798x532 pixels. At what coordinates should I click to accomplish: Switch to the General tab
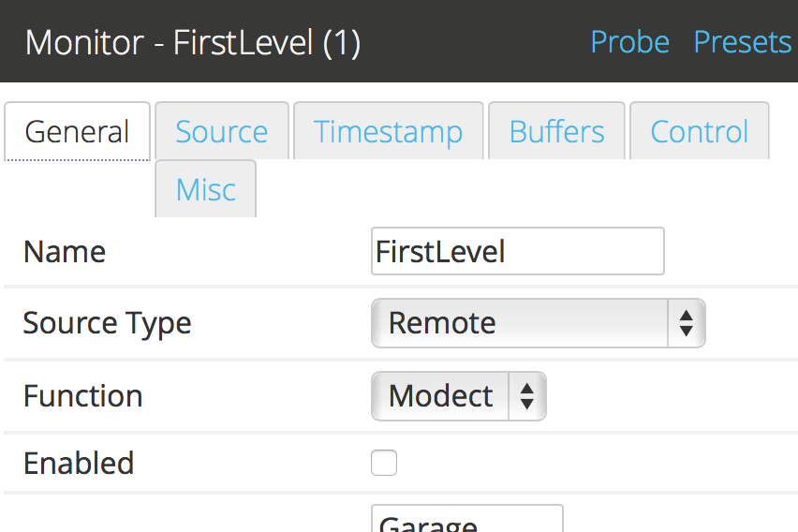pos(78,131)
